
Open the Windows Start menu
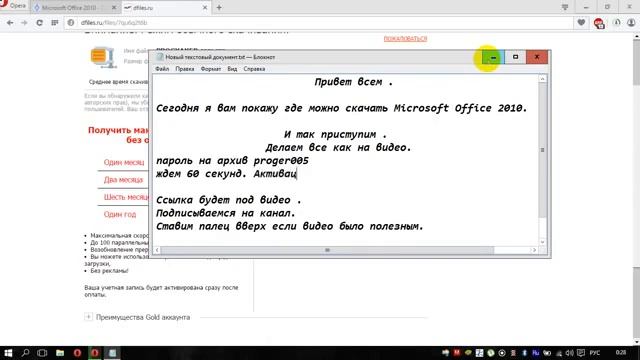pyautogui.click(x=8, y=353)
